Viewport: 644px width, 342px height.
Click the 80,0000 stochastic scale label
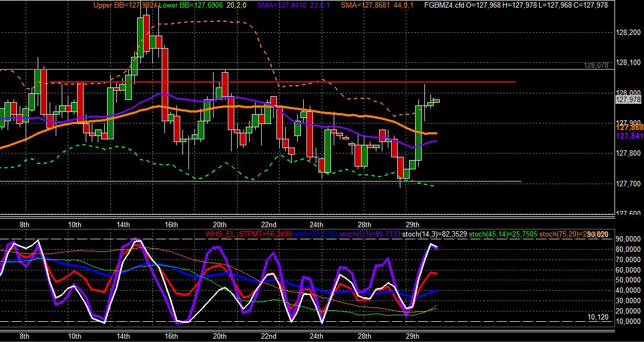click(x=629, y=249)
